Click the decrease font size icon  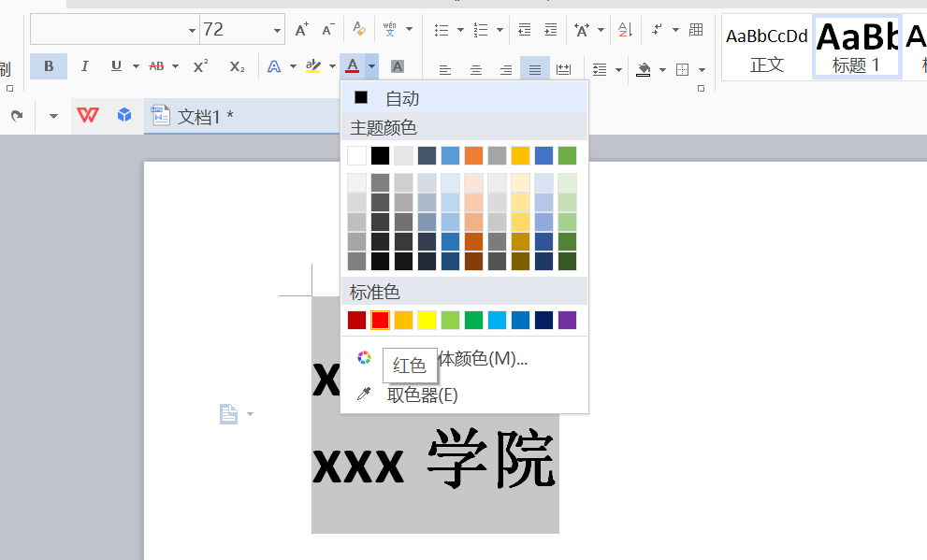(x=327, y=29)
